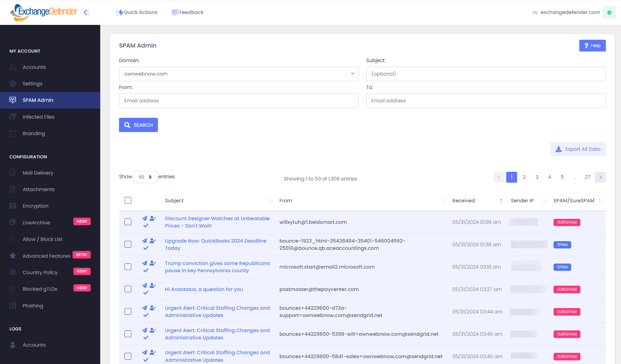
Task: Open the Quick Actions menu
Action: pyautogui.click(x=137, y=12)
